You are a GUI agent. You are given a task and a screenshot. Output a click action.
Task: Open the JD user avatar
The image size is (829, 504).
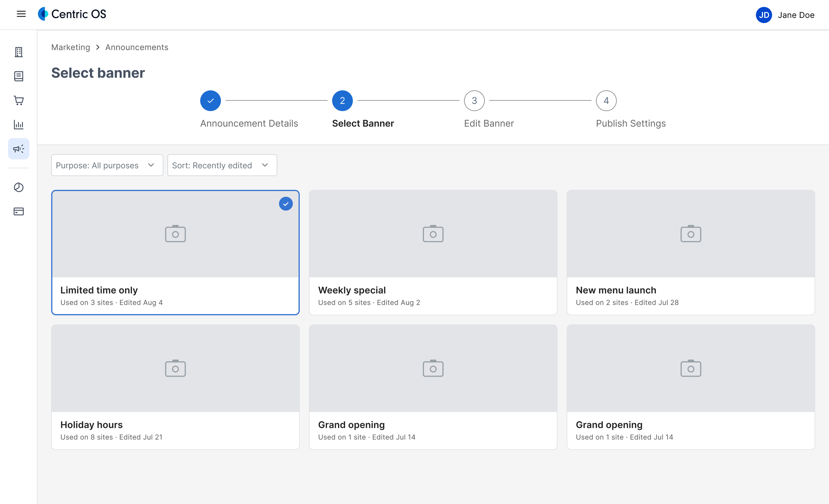(x=764, y=15)
